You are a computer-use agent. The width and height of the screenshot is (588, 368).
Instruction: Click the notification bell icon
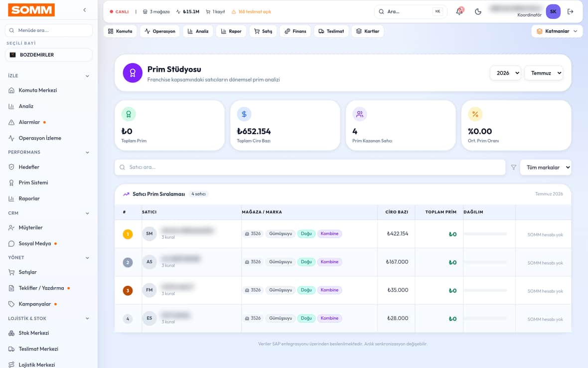tap(459, 11)
